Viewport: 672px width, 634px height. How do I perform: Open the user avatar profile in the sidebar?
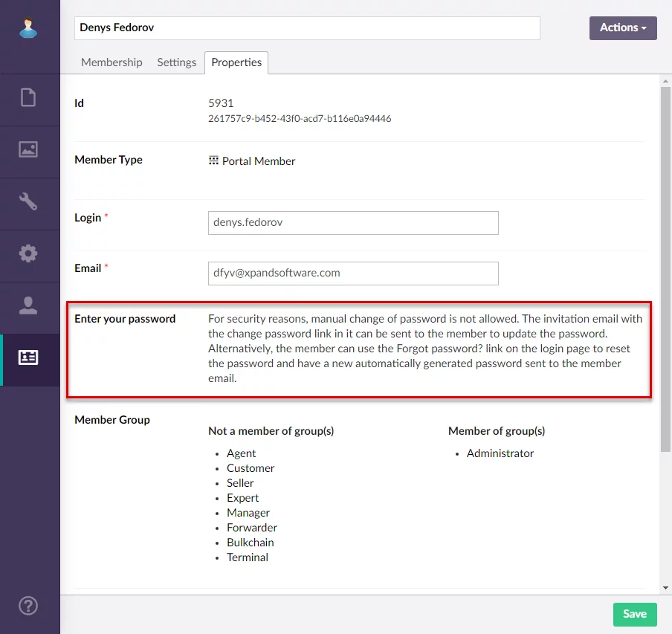click(x=28, y=28)
